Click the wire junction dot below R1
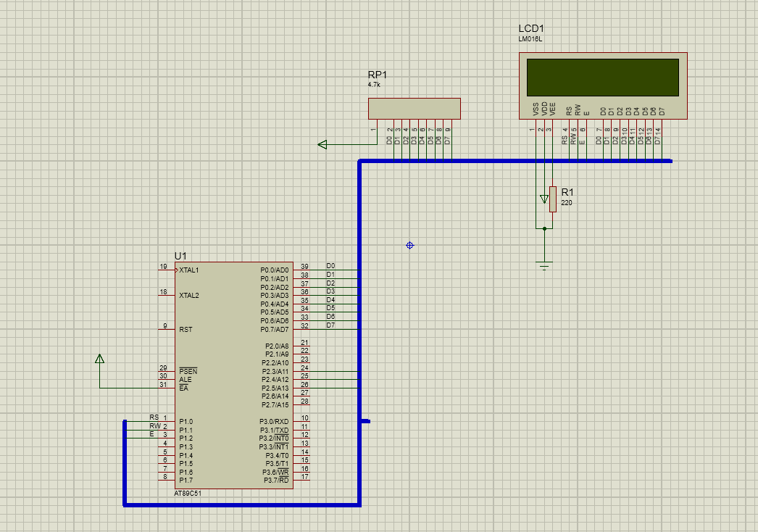Viewport: 758px width, 532px height. click(x=544, y=228)
